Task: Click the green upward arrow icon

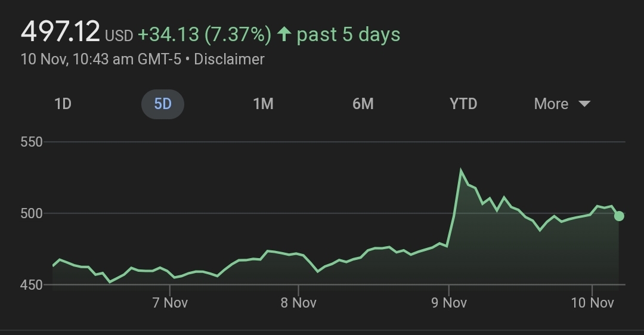Action: 284,35
